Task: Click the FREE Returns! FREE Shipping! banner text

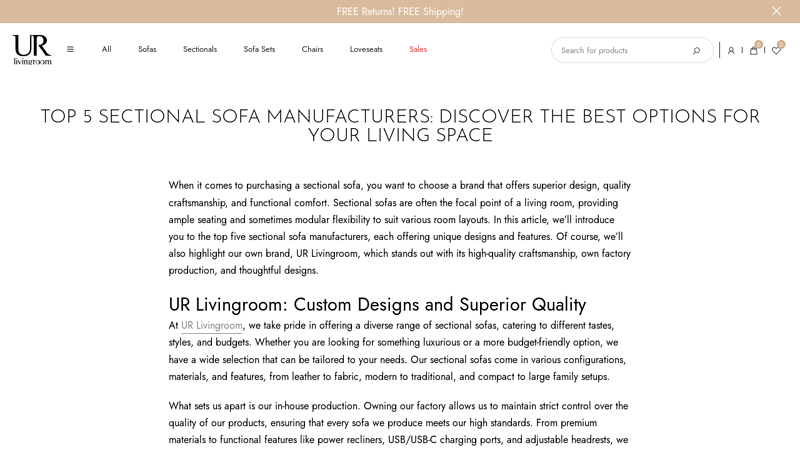Action: 400,12
